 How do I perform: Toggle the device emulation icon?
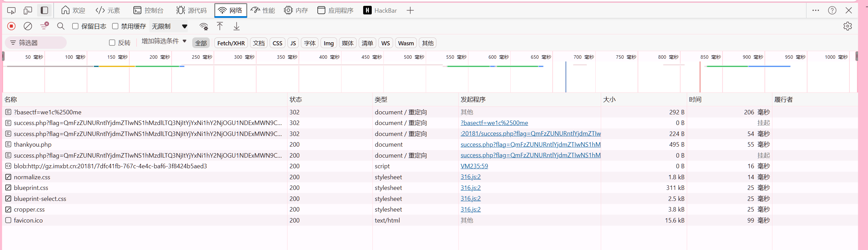[x=28, y=10]
